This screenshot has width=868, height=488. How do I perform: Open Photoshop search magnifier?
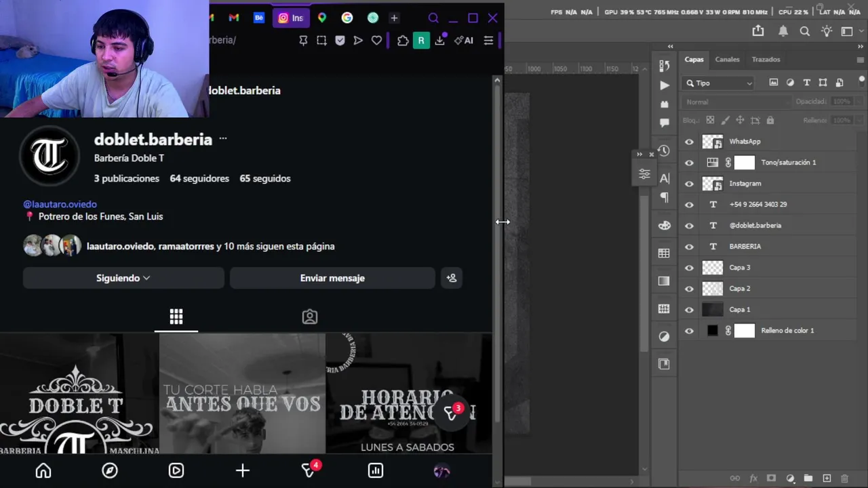(x=804, y=30)
